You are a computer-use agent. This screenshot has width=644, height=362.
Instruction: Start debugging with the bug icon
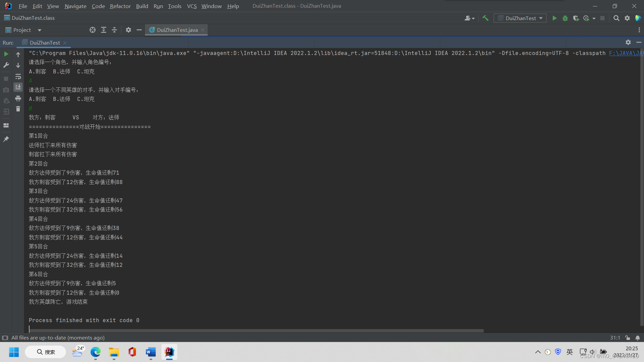pyautogui.click(x=565, y=18)
